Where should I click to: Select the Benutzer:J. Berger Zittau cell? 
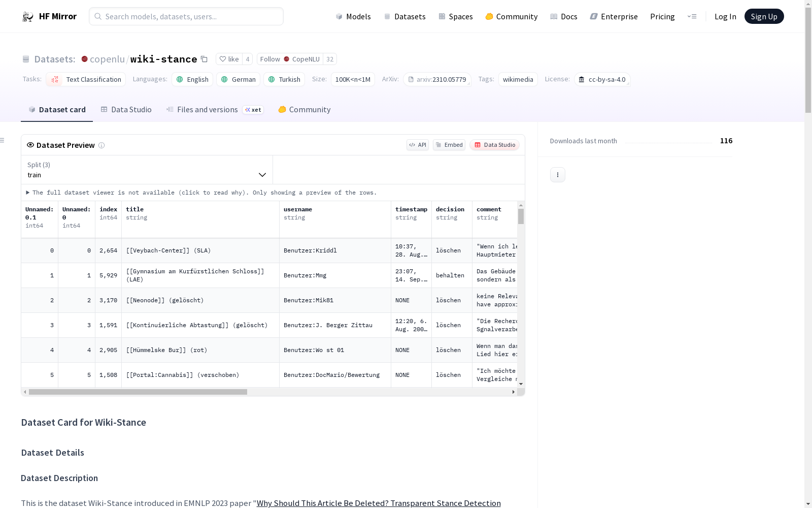click(335, 325)
